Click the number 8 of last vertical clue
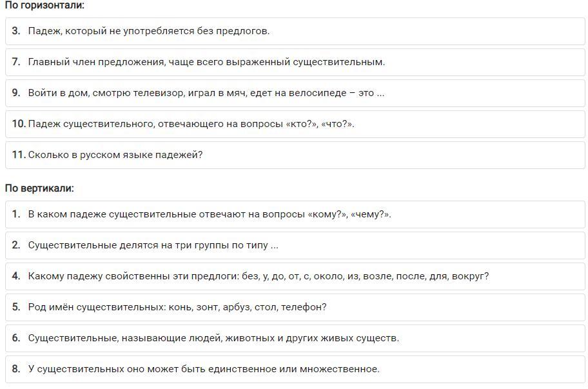The image size is (588, 389). point(15,369)
